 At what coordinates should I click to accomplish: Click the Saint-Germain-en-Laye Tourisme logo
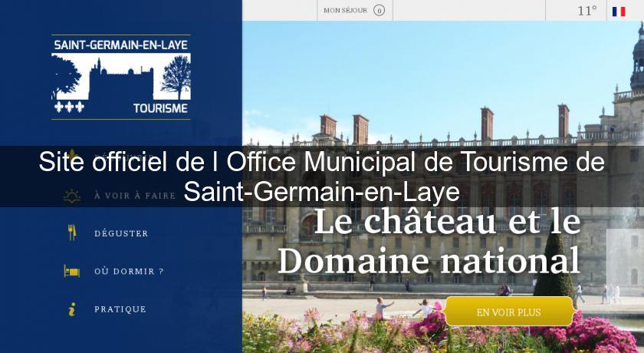(121, 78)
